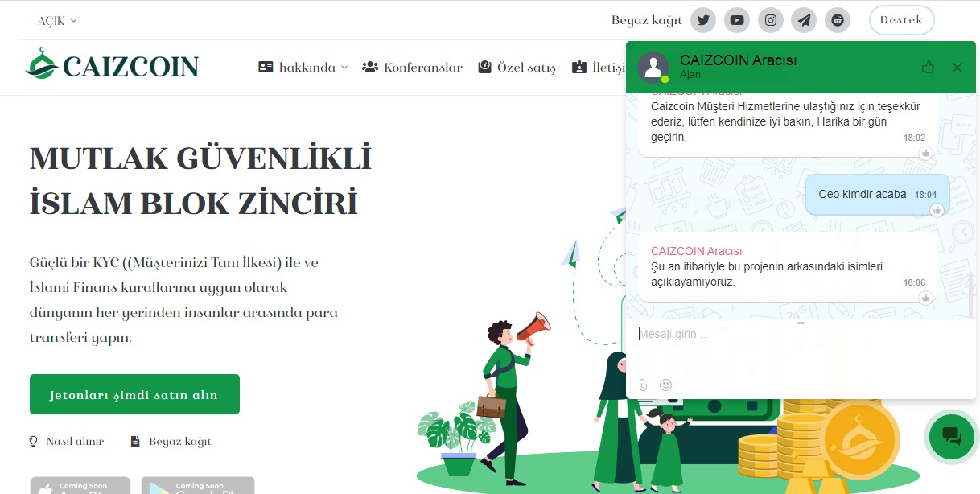Click the floating chat bubble button
Image resolution: width=980 pixels, height=494 pixels.
pyautogui.click(x=951, y=437)
